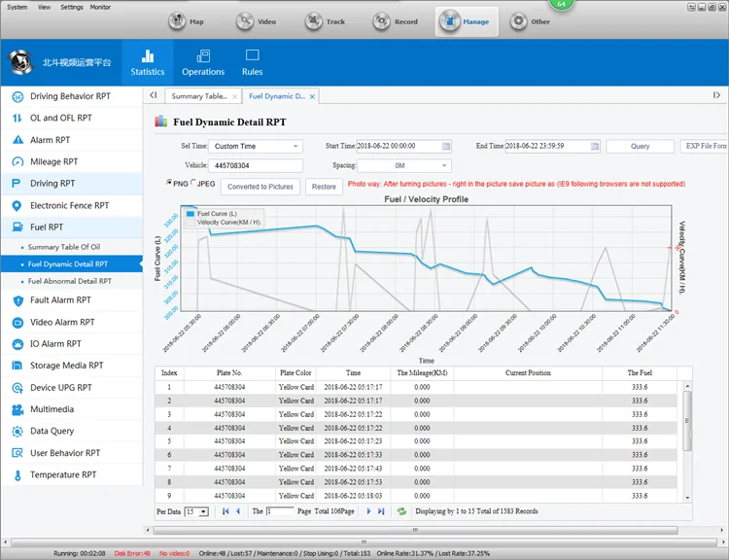Open the Map module icon

[177, 20]
